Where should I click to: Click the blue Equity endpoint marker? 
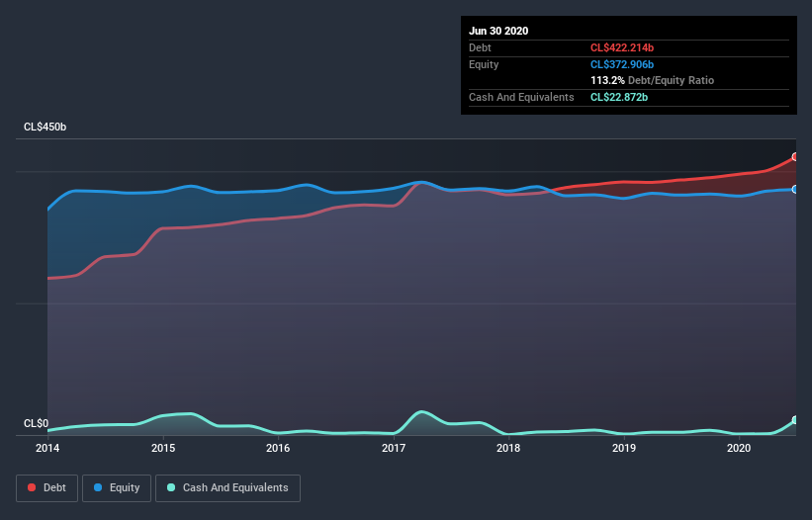pos(795,190)
